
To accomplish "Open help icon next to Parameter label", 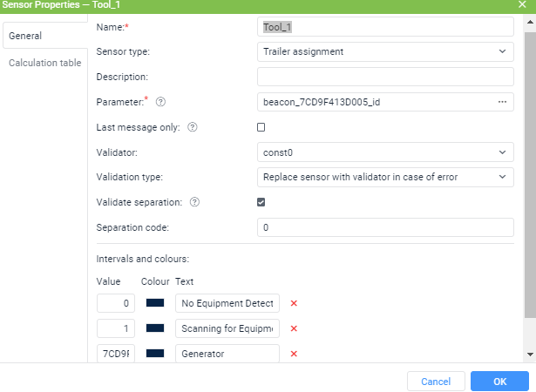I will coord(160,102).
